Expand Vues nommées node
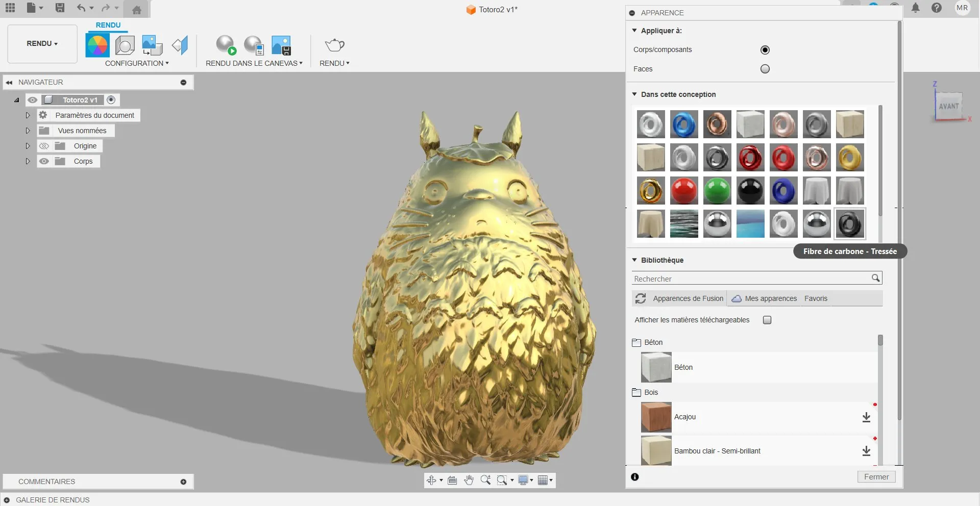980x506 pixels. coord(28,131)
